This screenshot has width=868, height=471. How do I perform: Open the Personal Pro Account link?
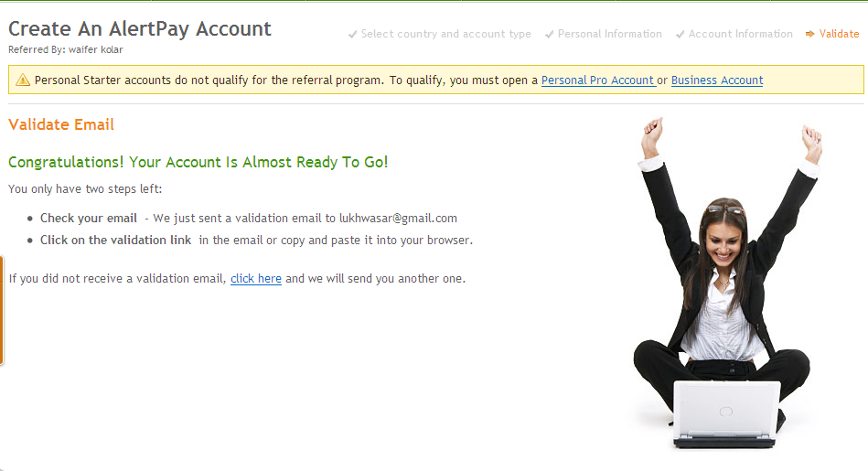[x=598, y=80]
